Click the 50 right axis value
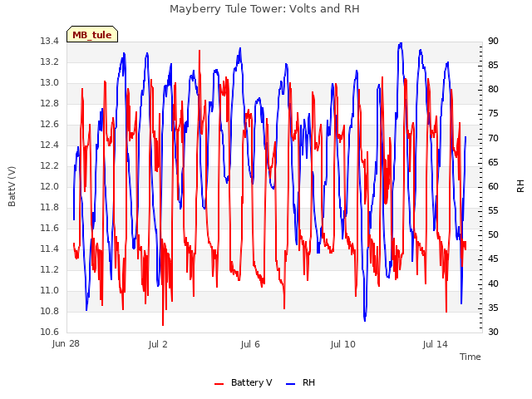The width and height of the screenshot is (532, 399). [493, 234]
